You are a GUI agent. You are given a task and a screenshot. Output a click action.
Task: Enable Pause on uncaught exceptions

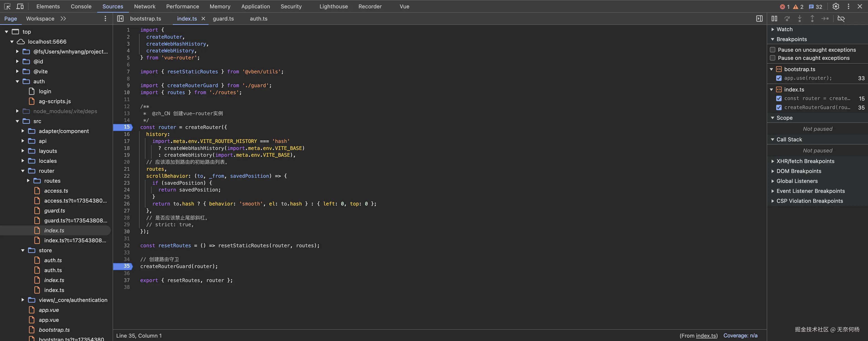pyautogui.click(x=773, y=50)
